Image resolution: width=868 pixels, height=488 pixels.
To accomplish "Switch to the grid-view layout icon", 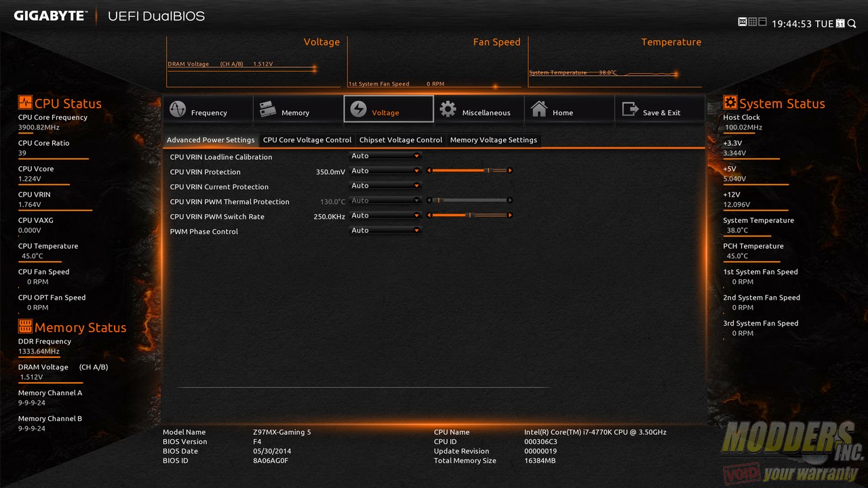I will (752, 22).
